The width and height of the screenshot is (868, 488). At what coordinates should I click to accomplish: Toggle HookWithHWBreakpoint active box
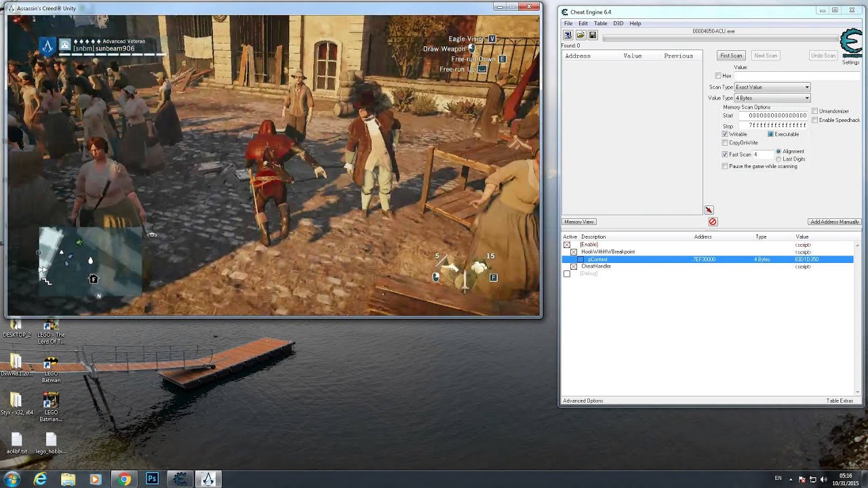point(574,252)
